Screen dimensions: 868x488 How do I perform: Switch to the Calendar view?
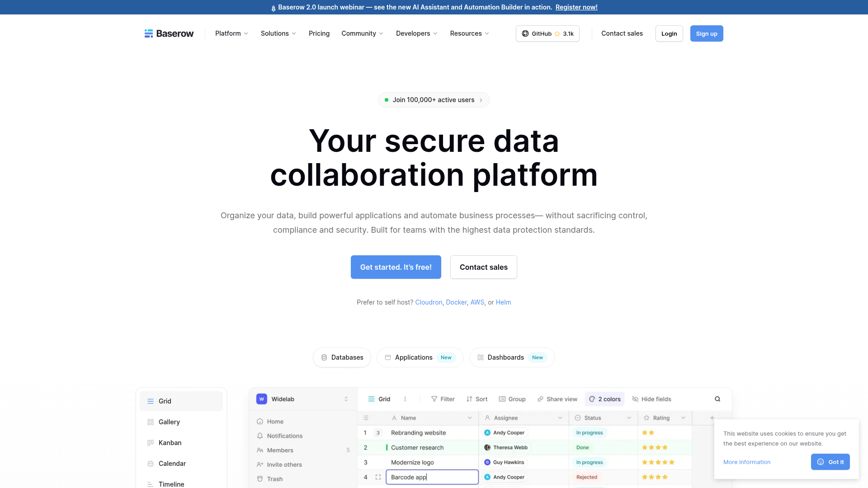pos(172,463)
